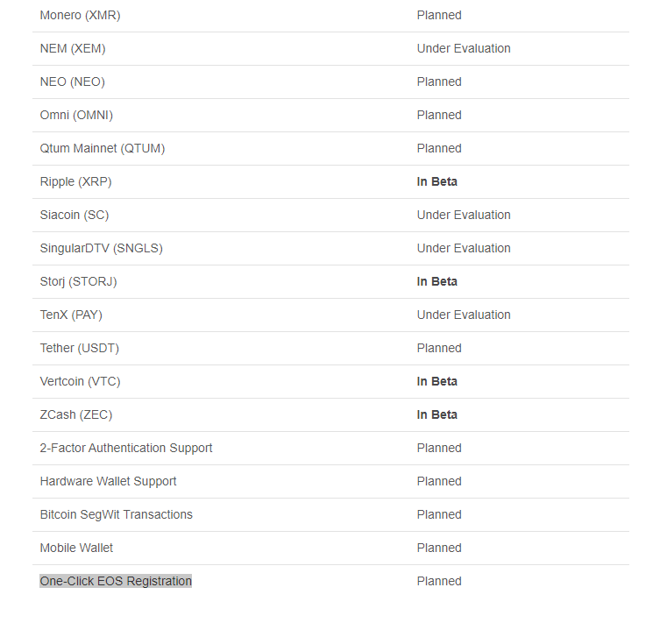
Task: Click the NEO (NEO) row label
Action: pyautogui.click(x=73, y=81)
